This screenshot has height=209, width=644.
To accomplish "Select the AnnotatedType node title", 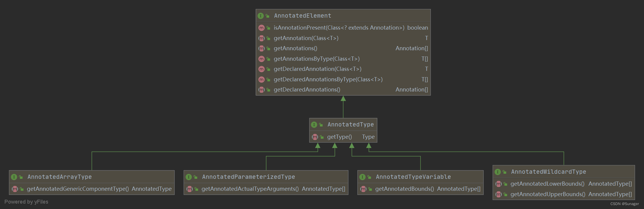I will pyautogui.click(x=351, y=125).
